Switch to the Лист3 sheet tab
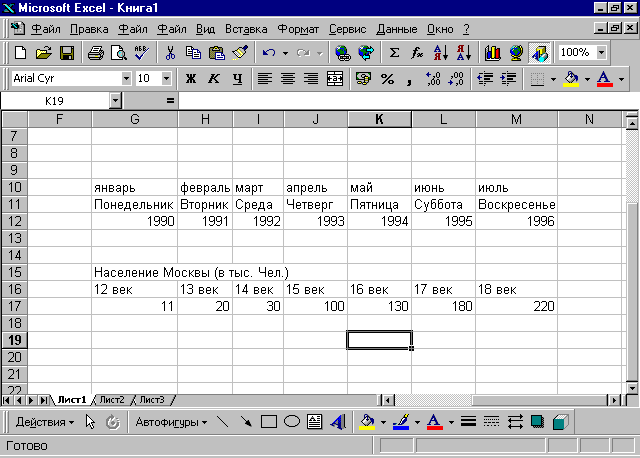Screen dimensions: 640x458 pos(152,400)
